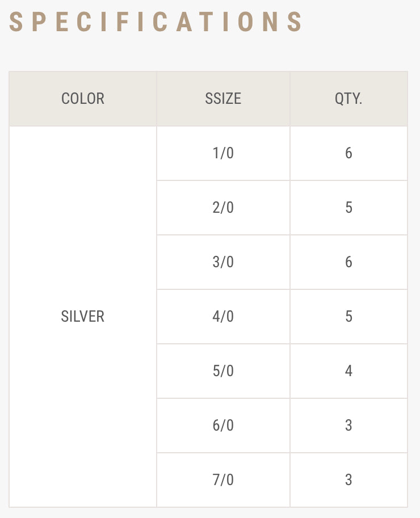Click the letter S starting SPECIFICATIONS
Viewport: 420px width, 518px height.
pos(16,22)
